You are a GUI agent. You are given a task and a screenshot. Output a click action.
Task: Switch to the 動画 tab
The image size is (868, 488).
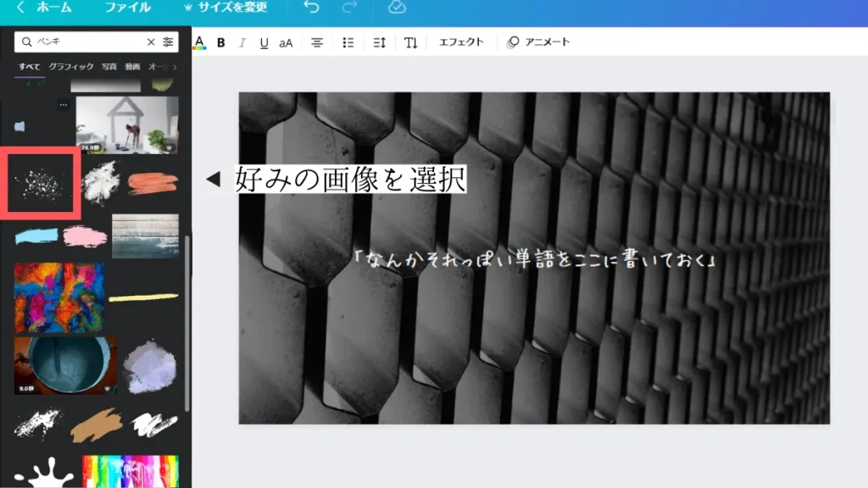click(x=132, y=67)
